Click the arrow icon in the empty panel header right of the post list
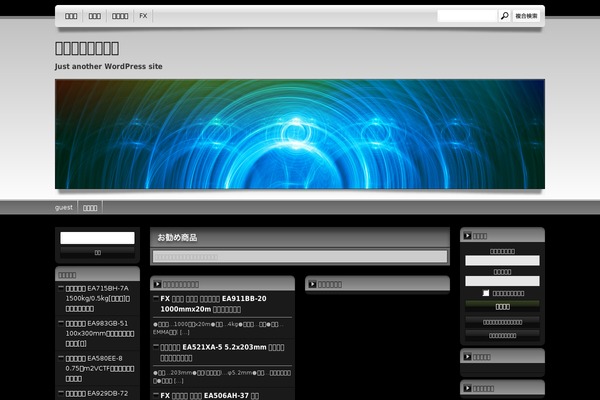The image size is (600, 400). click(x=312, y=284)
